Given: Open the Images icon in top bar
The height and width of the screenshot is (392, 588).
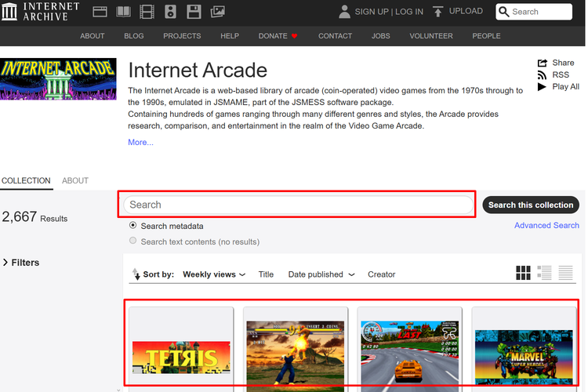Looking at the screenshot, I should 217,12.
